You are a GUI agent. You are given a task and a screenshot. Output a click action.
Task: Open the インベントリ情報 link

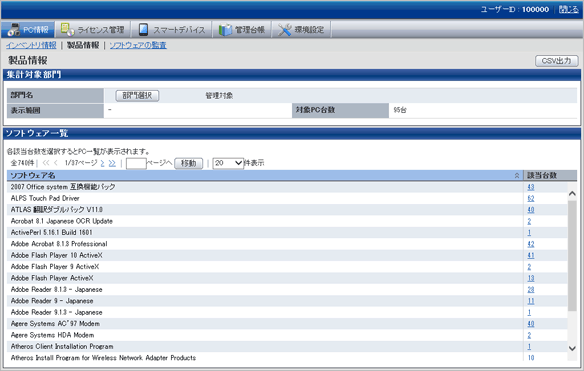tap(31, 45)
